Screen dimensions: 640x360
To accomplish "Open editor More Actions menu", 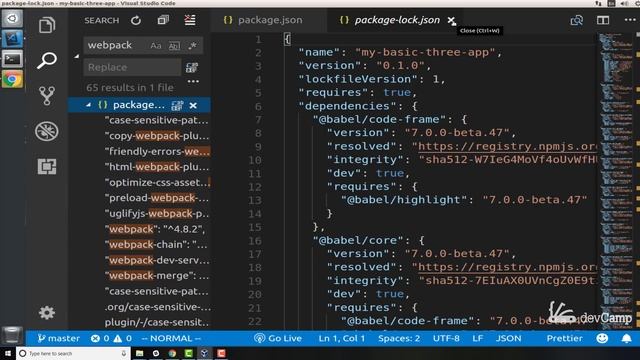I will [x=630, y=20].
